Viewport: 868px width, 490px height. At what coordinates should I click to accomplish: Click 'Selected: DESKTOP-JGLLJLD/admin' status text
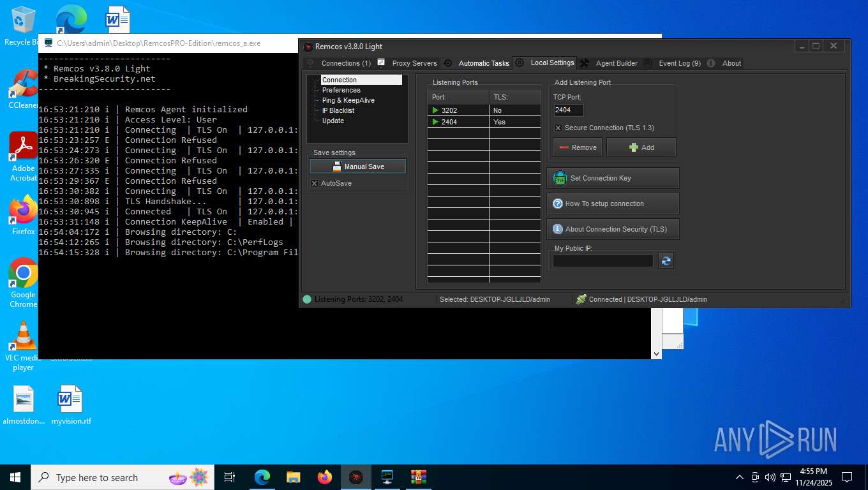click(495, 299)
